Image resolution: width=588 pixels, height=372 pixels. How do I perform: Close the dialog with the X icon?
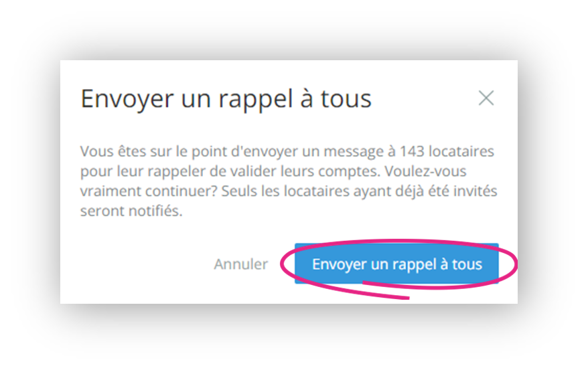pos(486,98)
